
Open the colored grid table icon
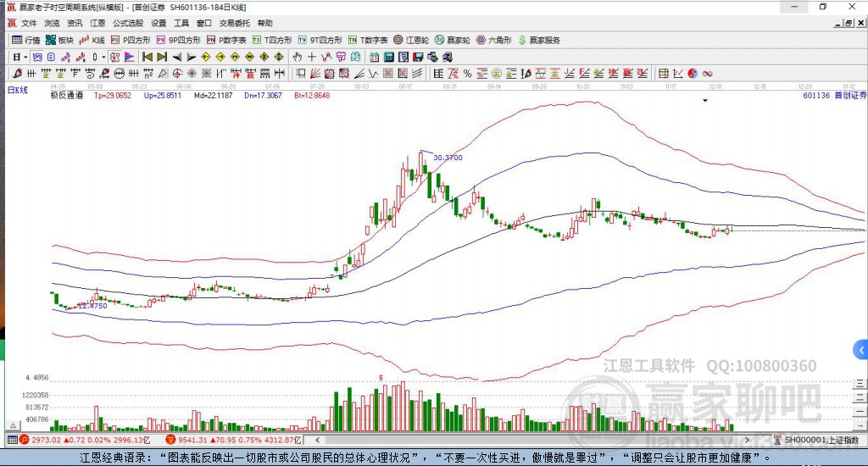pos(664,74)
